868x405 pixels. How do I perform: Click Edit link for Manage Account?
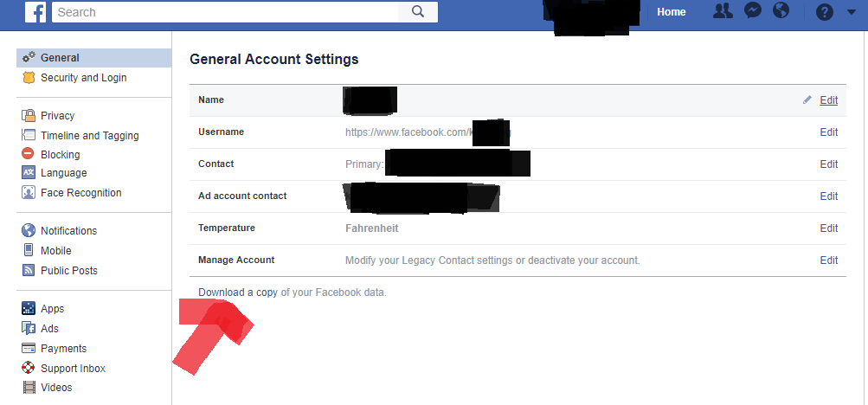(x=829, y=260)
